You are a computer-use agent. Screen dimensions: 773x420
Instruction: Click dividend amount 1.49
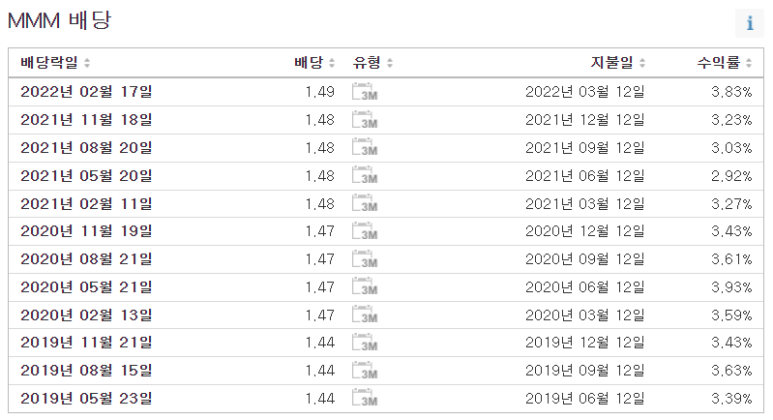point(320,92)
